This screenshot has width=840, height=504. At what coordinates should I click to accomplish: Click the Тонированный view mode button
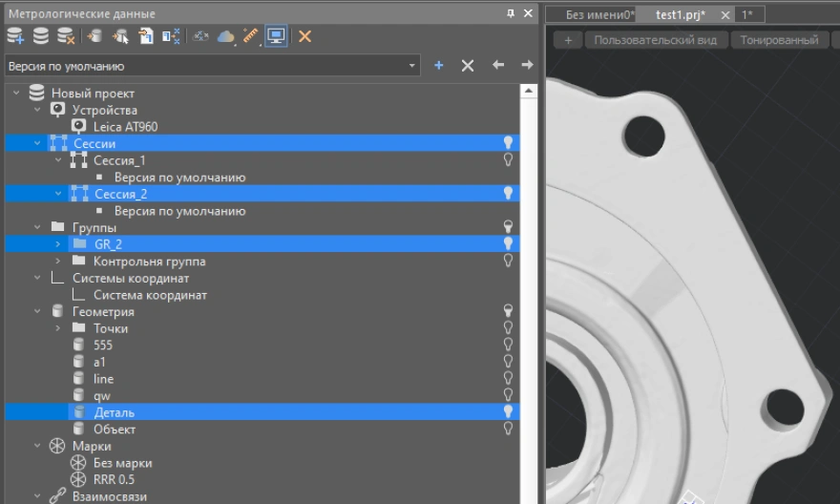click(780, 40)
